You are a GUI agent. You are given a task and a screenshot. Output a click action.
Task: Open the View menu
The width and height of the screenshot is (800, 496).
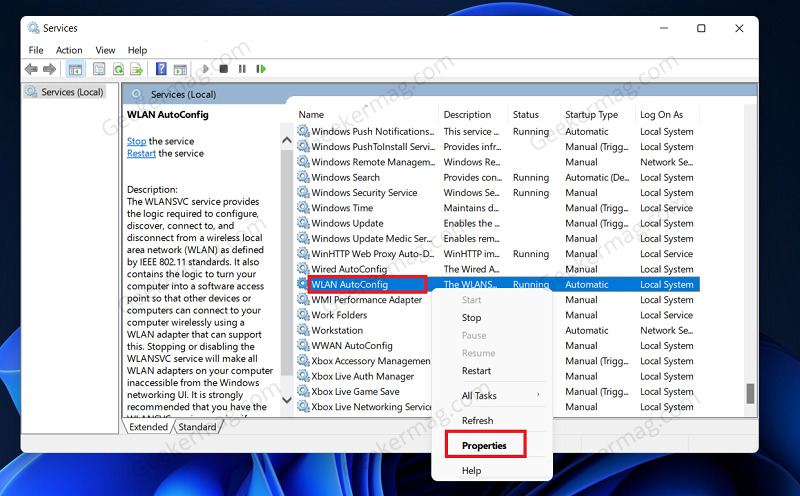click(105, 50)
